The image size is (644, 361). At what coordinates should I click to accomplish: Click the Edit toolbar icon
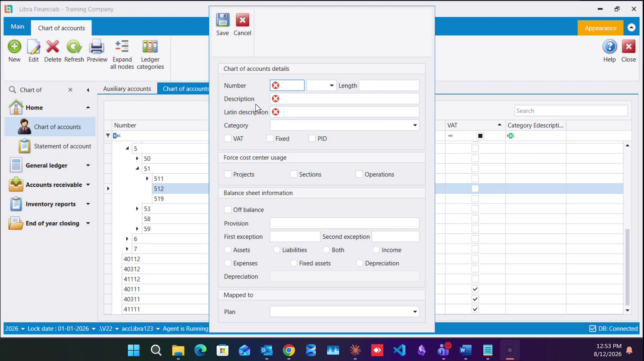33,47
